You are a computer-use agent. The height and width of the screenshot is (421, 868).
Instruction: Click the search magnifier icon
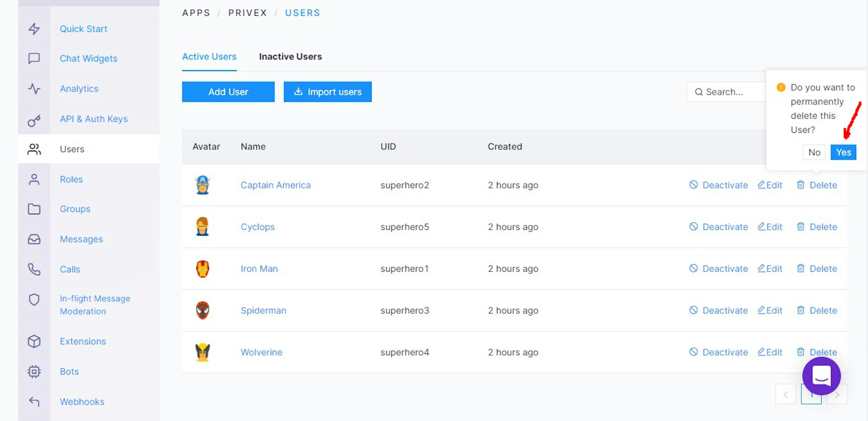[699, 92]
